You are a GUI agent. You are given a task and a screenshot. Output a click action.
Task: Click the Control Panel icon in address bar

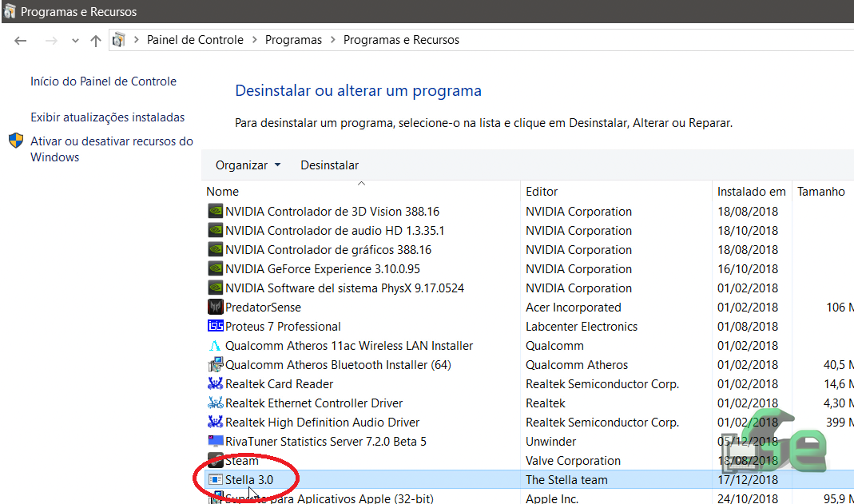[x=118, y=40]
